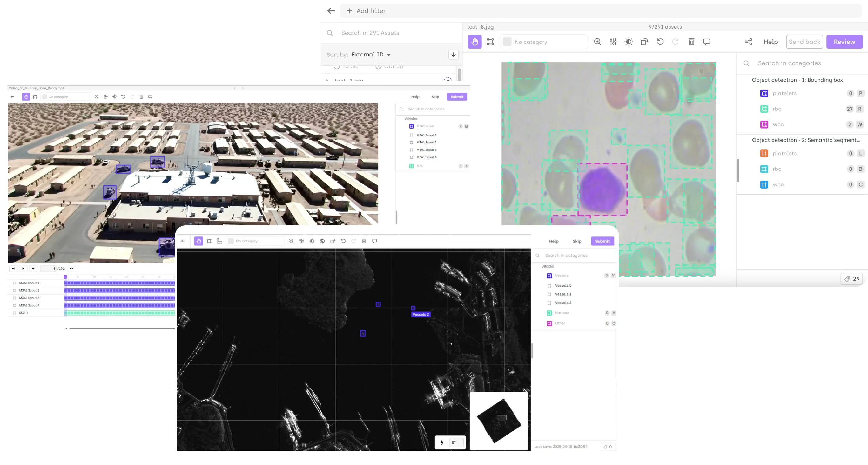Select the angle measure tool in SAR window
The width and height of the screenshot is (868, 465).
[x=219, y=241]
